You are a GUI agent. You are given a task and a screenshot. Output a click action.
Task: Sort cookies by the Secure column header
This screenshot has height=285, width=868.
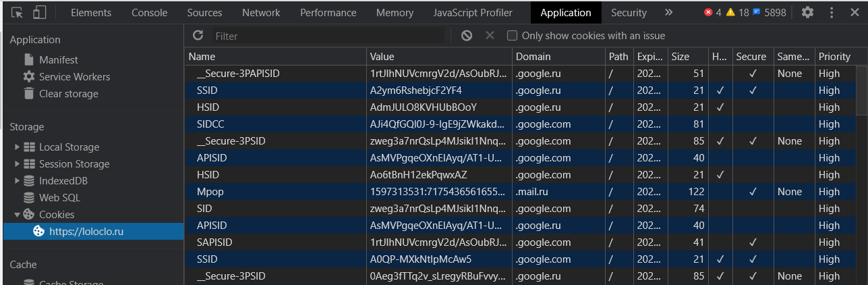coord(752,57)
